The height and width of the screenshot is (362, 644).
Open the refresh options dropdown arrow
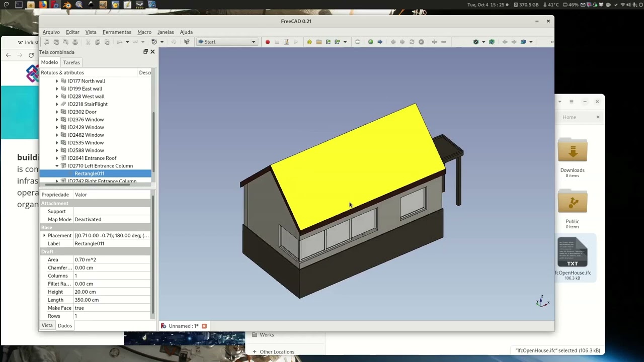tap(162, 42)
